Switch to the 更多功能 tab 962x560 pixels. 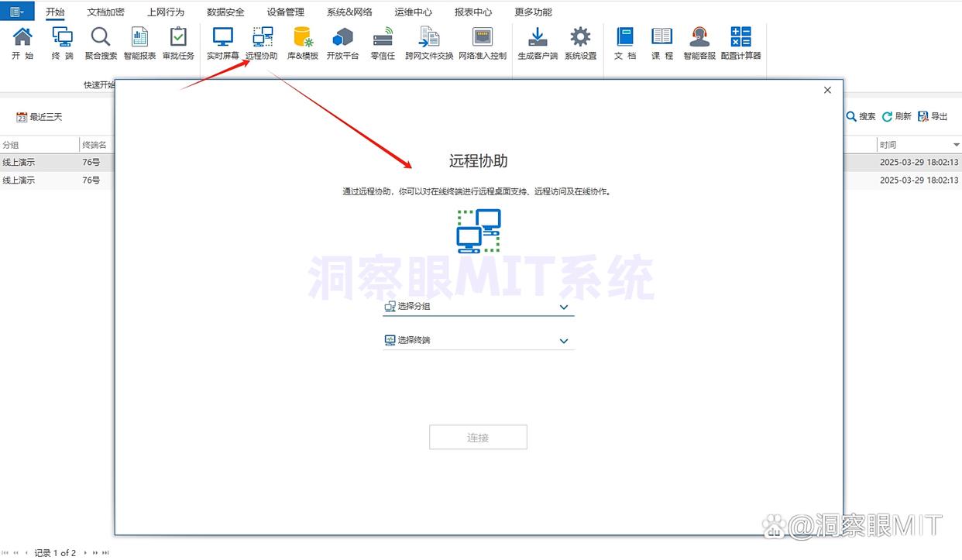click(x=534, y=12)
